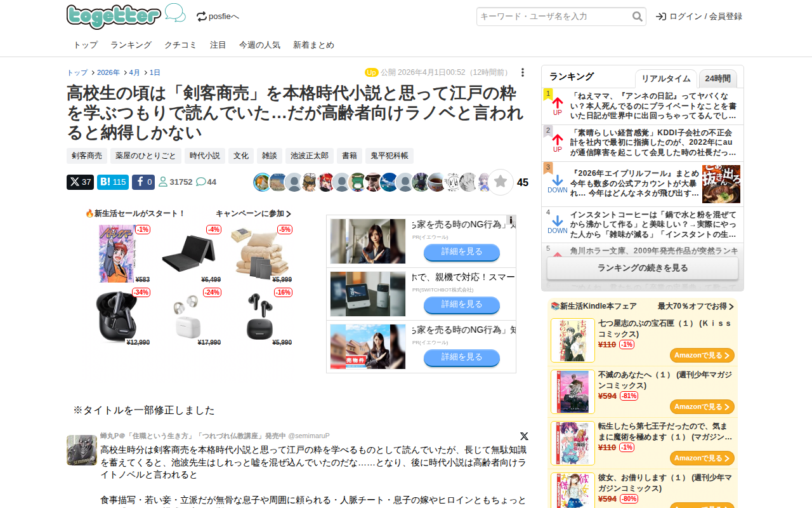Click the 楽屋のひとりごと tag
Screen dimensions: 812x508
pyautogui.click(x=146, y=156)
